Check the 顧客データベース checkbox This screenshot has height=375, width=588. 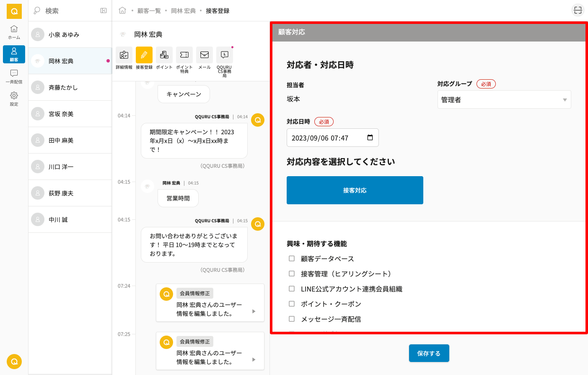pyautogui.click(x=292, y=259)
